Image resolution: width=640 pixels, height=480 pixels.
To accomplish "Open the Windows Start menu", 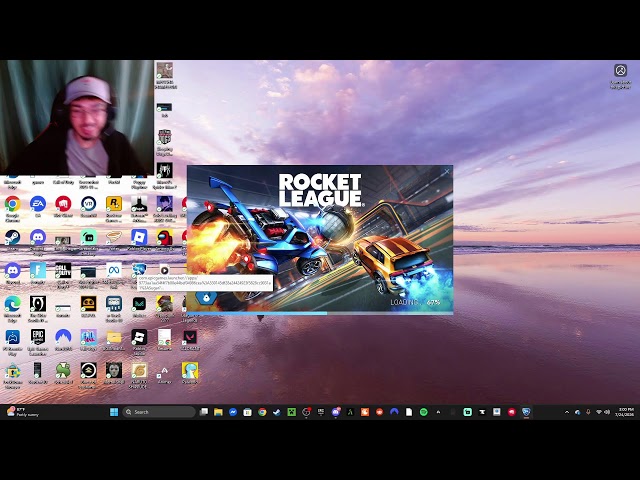I will coord(114,412).
